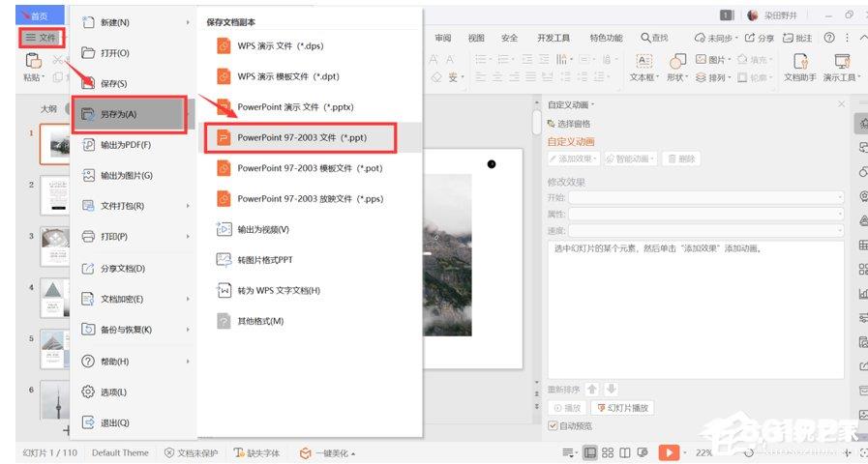
Task: Open 帮助(H) menu entry
Action: tap(134, 362)
